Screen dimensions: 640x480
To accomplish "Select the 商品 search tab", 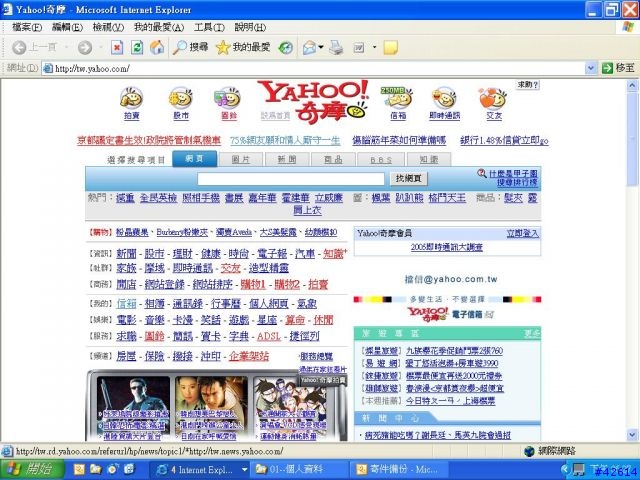I will pyautogui.click(x=333, y=159).
